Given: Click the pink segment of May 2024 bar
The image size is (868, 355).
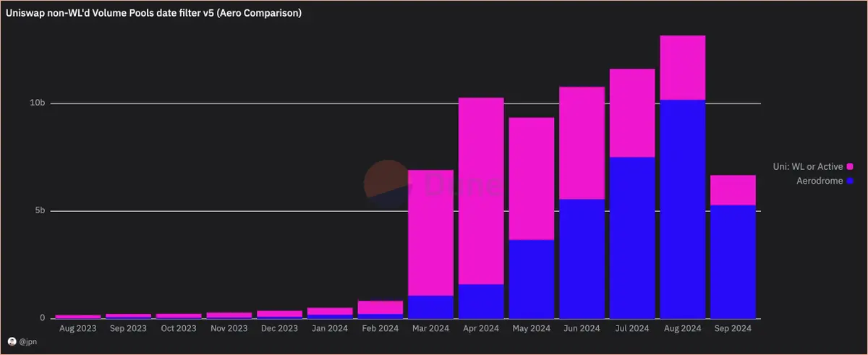Looking at the screenshot, I should tap(532, 179).
